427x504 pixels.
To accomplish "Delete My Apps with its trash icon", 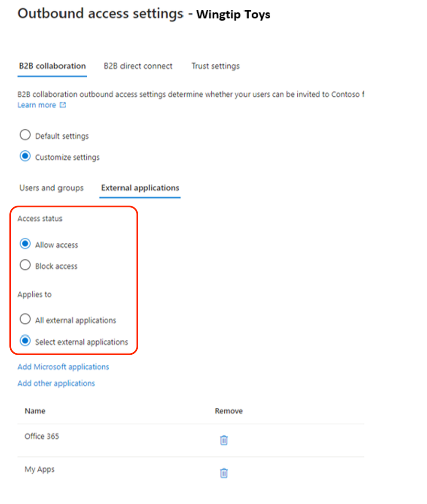I will [224, 473].
